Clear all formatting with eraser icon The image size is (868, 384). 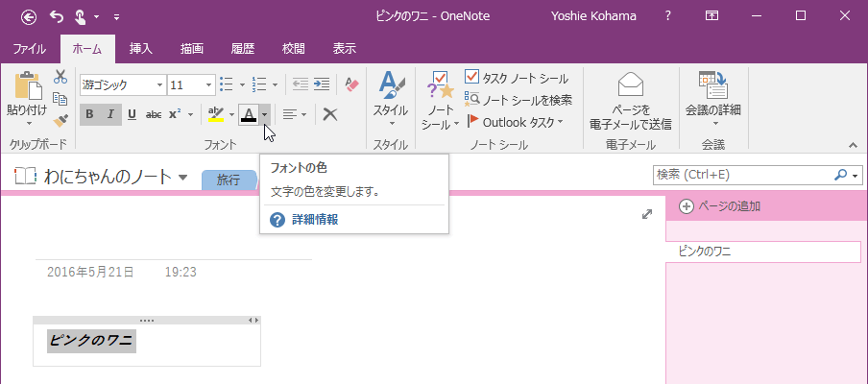352,84
